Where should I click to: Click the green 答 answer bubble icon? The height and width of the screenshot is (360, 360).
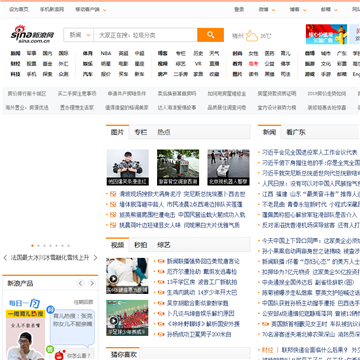(x=50, y=349)
